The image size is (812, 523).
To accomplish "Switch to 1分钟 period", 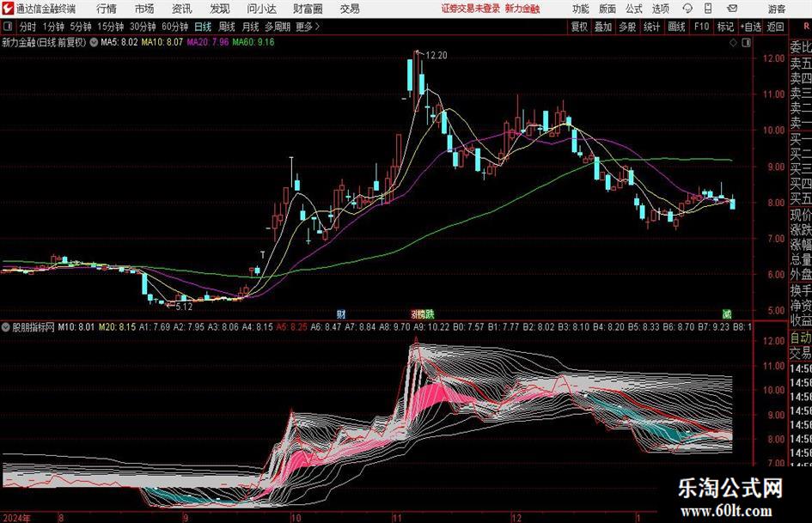I will 53,27.
